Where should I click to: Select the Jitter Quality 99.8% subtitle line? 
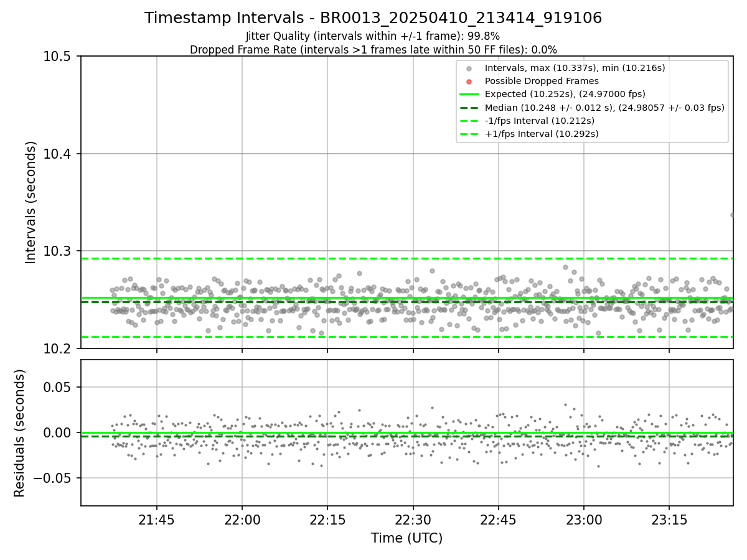coord(373,36)
